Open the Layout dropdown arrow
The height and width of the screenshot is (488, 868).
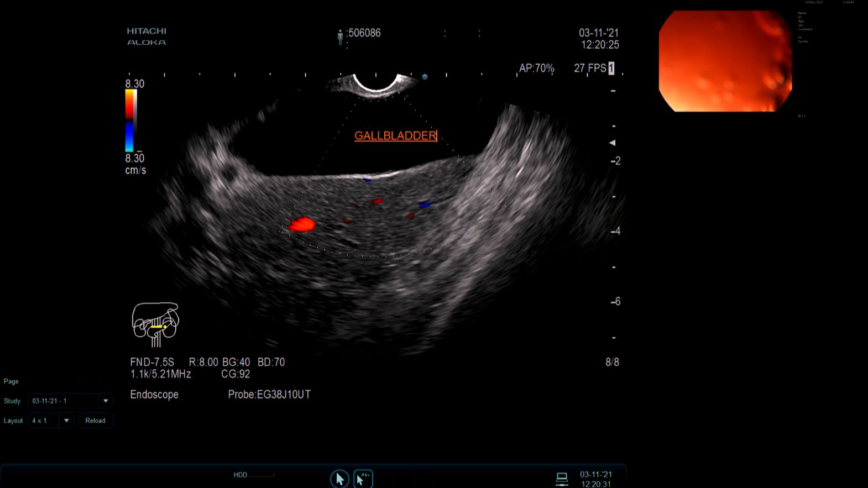pos(66,421)
